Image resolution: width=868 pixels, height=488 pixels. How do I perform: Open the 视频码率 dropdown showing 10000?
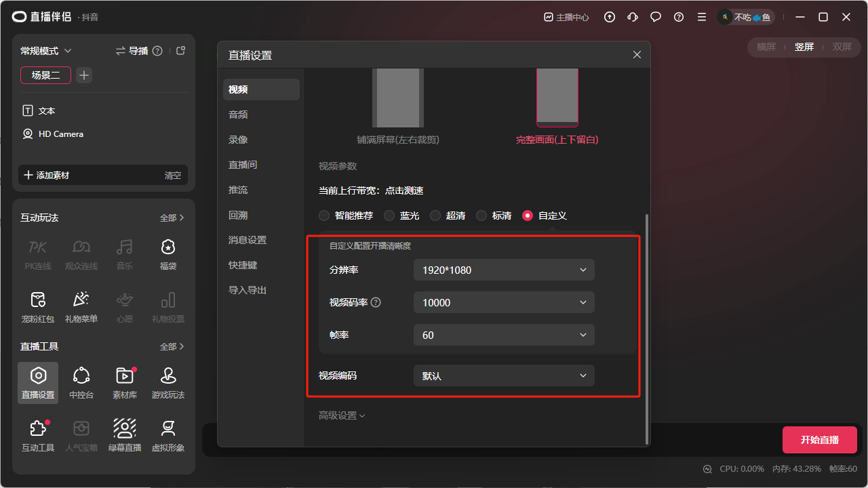coord(504,302)
